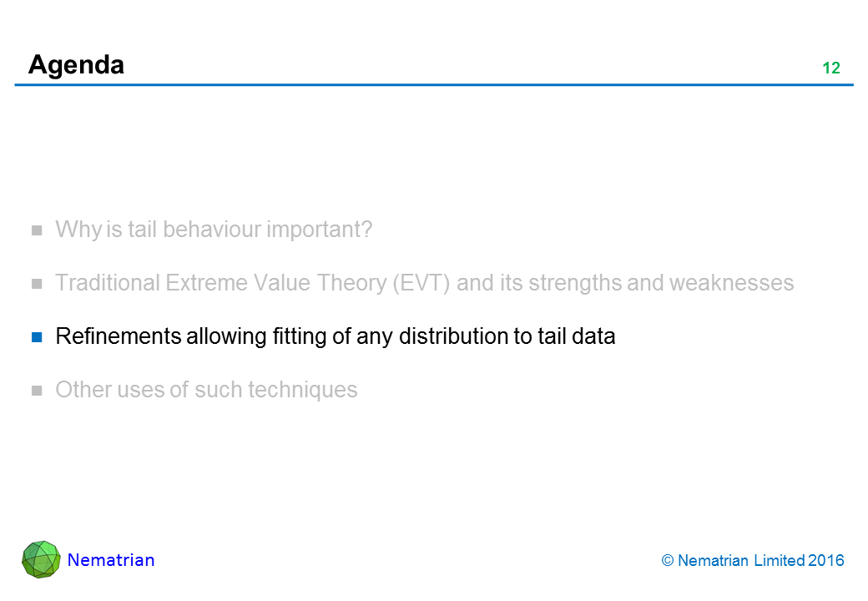Screen dimensions: 868x601
Task: Select the Agenda slide title
Action: point(76,65)
